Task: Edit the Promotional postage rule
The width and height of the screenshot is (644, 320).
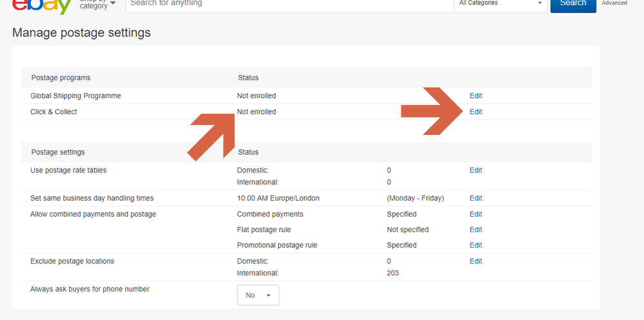Action: click(x=476, y=245)
